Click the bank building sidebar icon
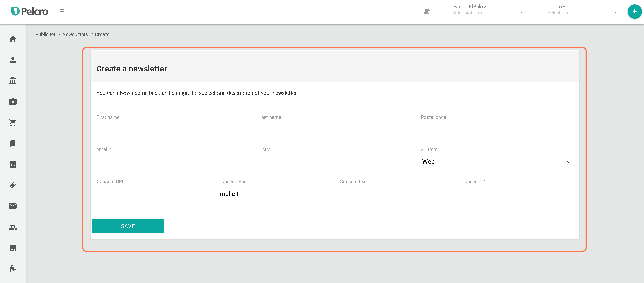The height and width of the screenshot is (283, 644). 13,81
